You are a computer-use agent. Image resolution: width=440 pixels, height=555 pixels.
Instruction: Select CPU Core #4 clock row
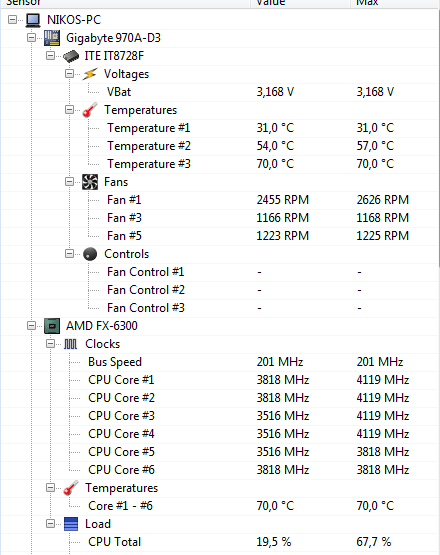[219, 434]
